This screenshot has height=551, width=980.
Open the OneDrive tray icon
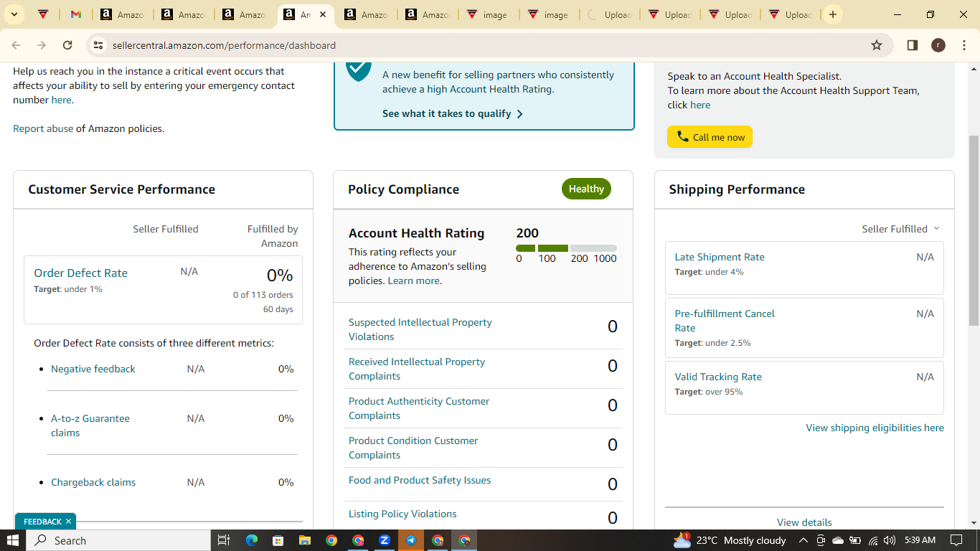pyautogui.click(x=837, y=540)
